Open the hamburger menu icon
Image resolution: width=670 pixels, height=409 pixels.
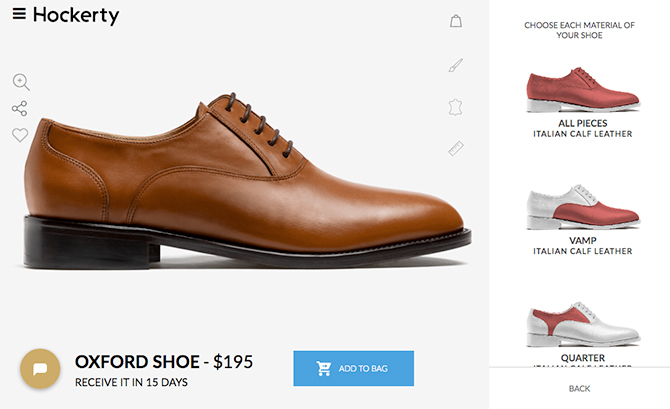pos(19,14)
